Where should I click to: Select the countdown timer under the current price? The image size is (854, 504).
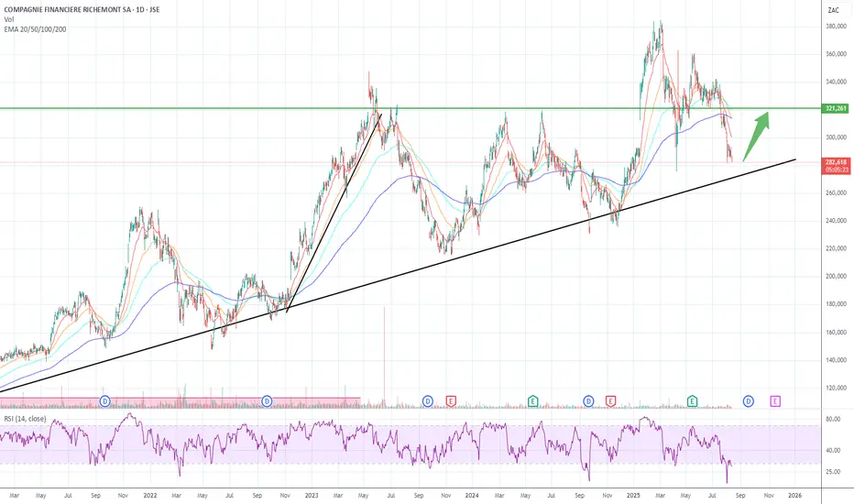836,170
